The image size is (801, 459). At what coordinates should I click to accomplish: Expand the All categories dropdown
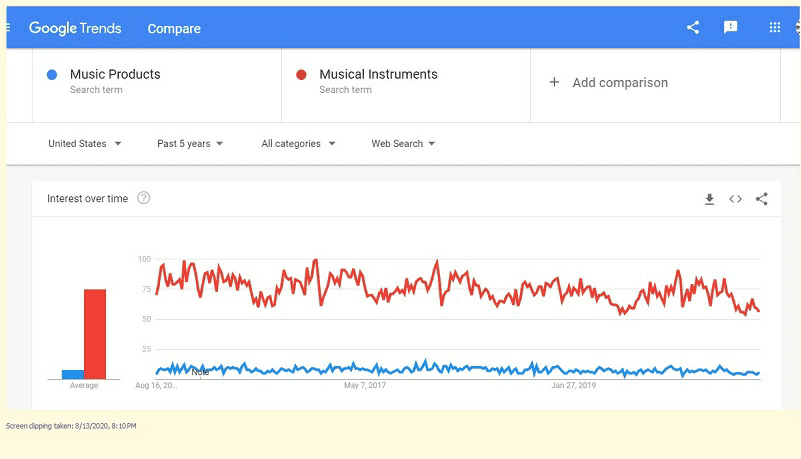pos(298,143)
